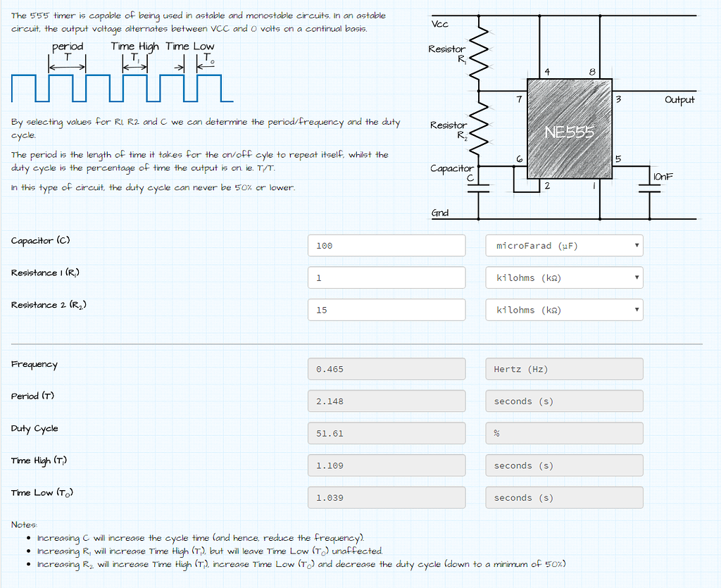Open the microFarad (µF) capacitance unit dropdown

[563, 245]
